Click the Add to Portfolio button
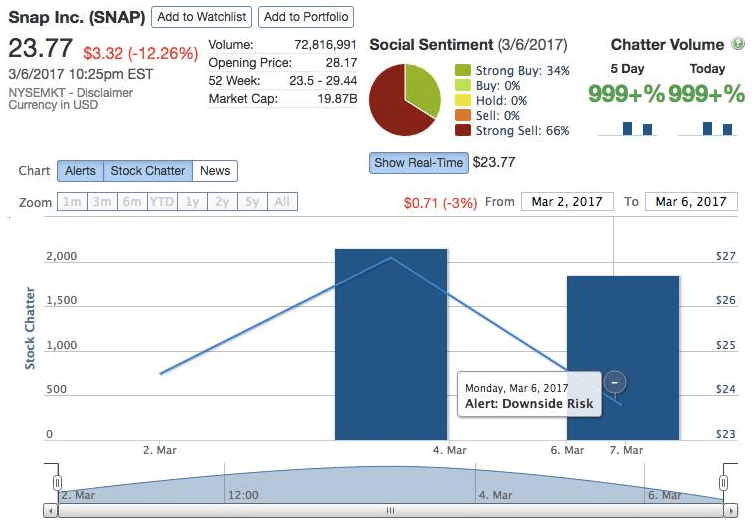Screen dimensions: 752x522 pyautogui.click(x=306, y=17)
